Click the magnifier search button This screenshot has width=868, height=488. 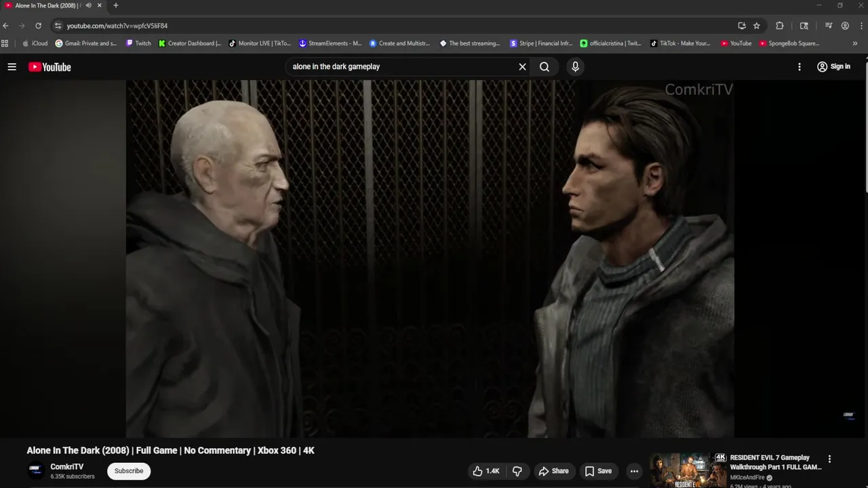click(x=545, y=66)
